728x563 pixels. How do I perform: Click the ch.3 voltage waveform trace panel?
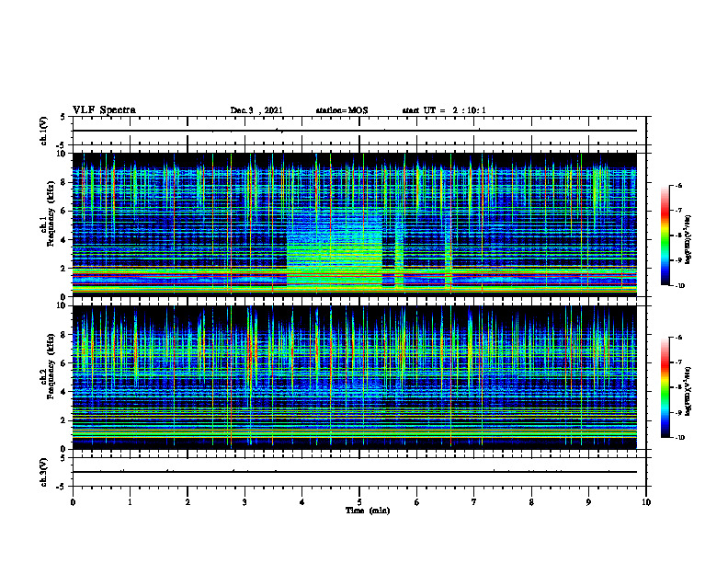(x=358, y=472)
